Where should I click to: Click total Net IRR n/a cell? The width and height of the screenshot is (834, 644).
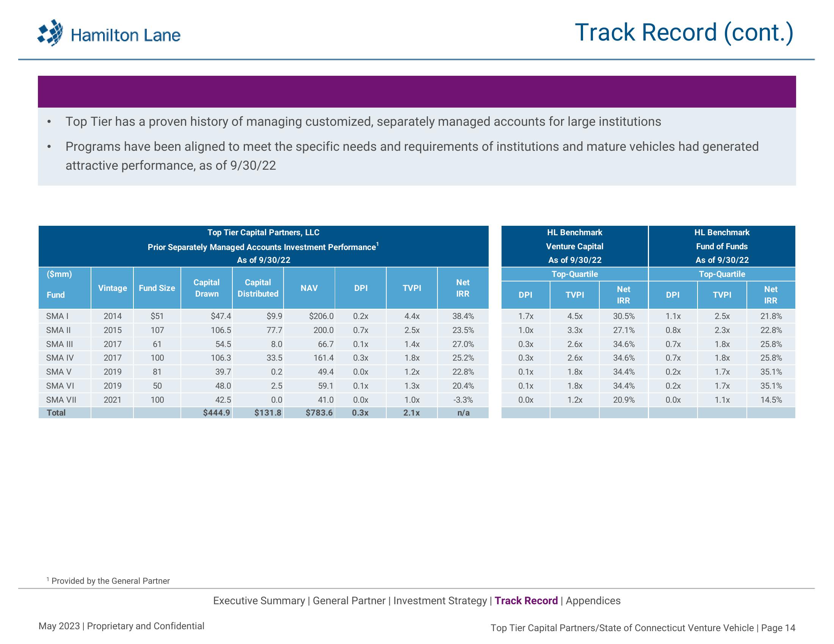tap(463, 413)
